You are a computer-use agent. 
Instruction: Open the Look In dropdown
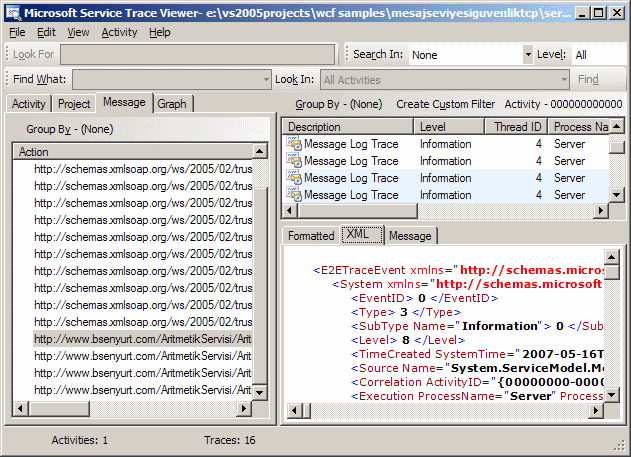click(563, 79)
